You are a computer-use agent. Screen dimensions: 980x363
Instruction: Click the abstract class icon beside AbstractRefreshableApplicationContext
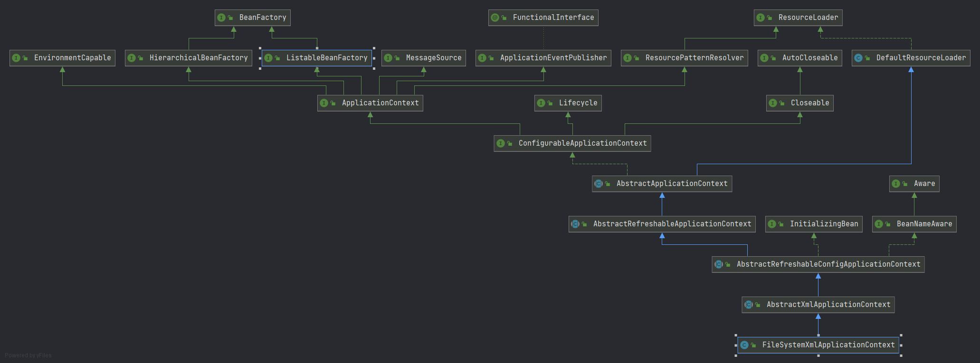[x=575, y=224]
